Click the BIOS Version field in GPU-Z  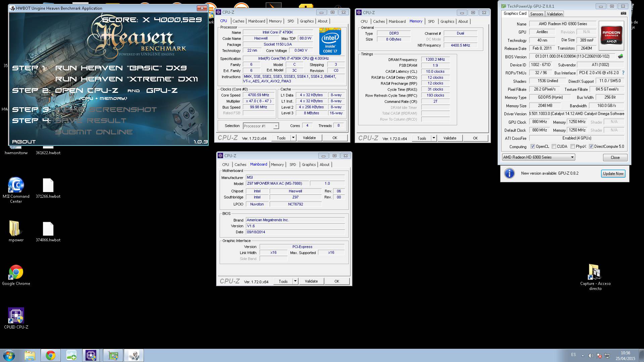[572, 56]
